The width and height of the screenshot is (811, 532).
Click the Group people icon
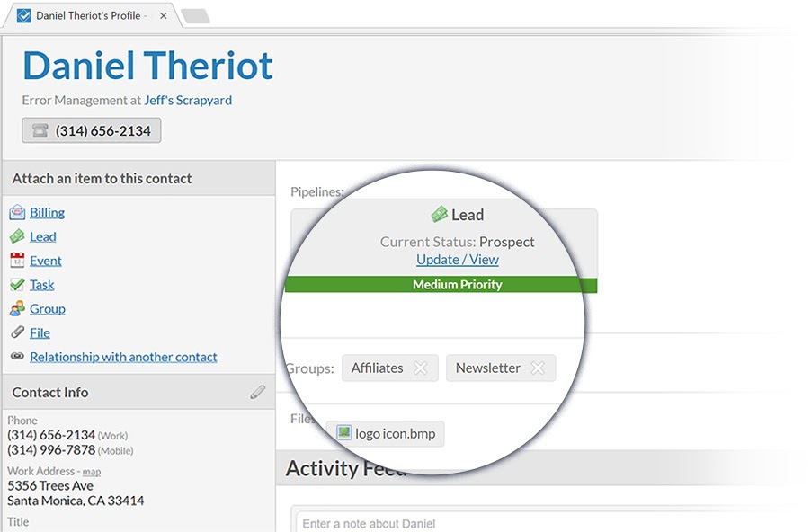[x=17, y=309]
